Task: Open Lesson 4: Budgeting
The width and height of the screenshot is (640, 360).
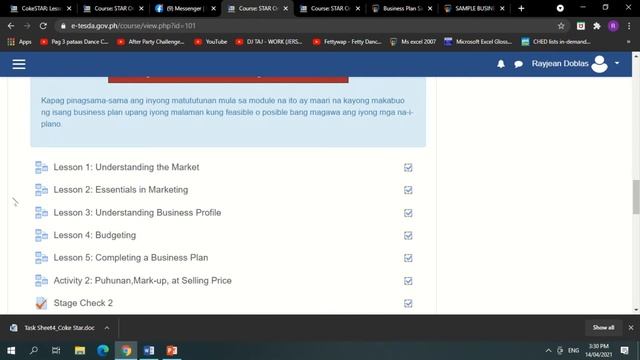Action: coord(95,235)
